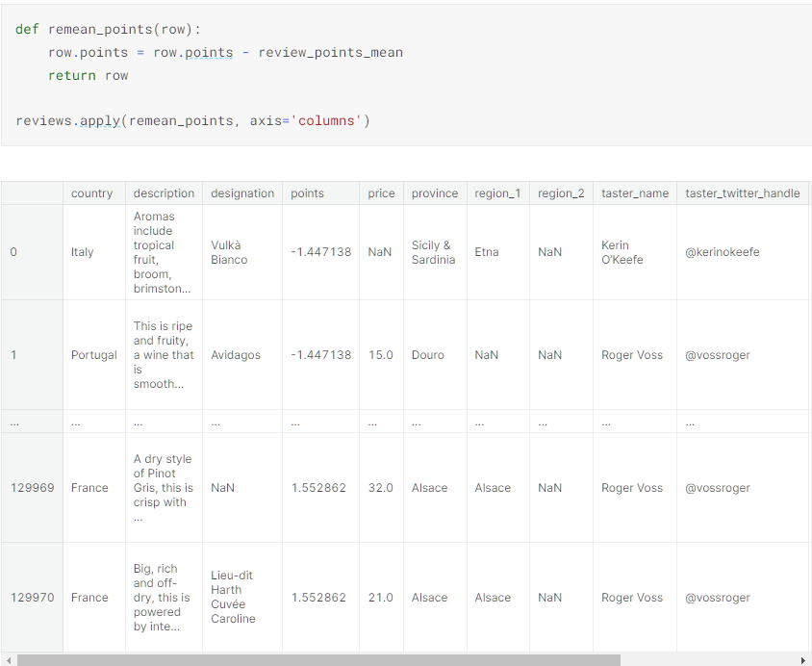Select the Avidagos designation cell
The width and height of the screenshot is (812, 666).
point(236,355)
